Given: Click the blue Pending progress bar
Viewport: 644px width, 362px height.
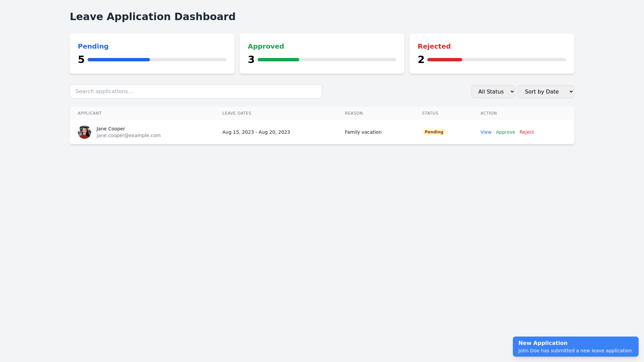Looking at the screenshot, I should click(x=119, y=60).
